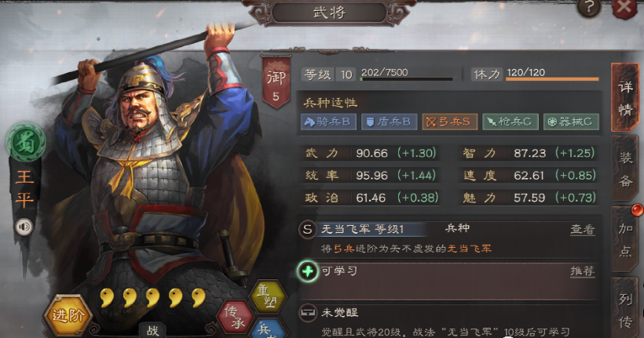Click the 推荐 link for learnable skill

pyautogui.click(x=583, y=271)
